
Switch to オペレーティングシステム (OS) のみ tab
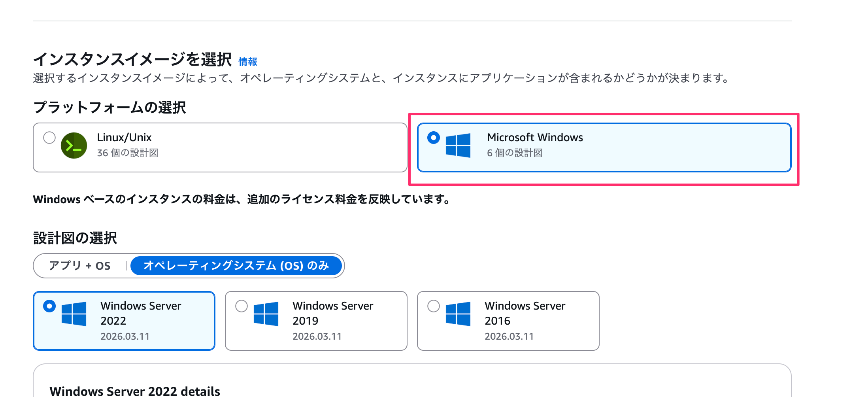[x=236, y=266]
